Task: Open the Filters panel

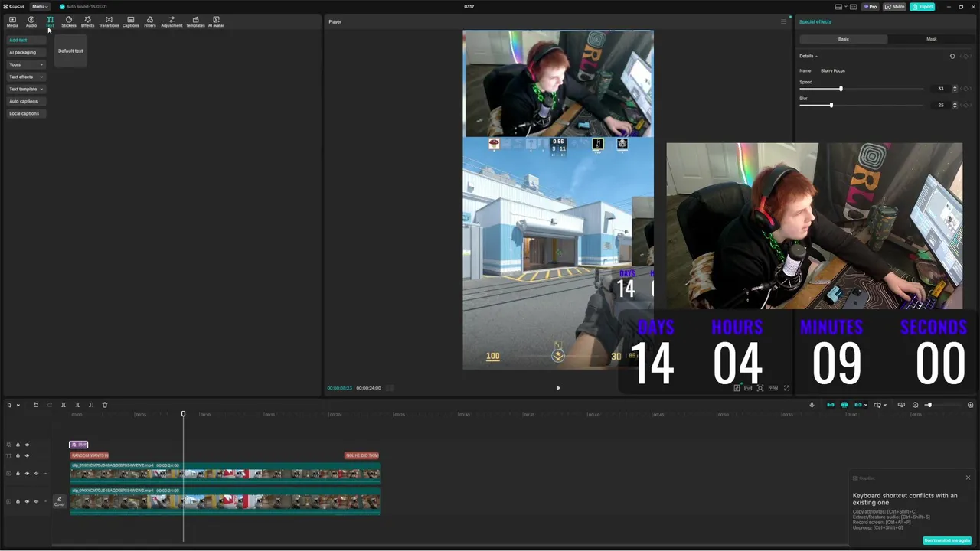Action: (150, 21)
